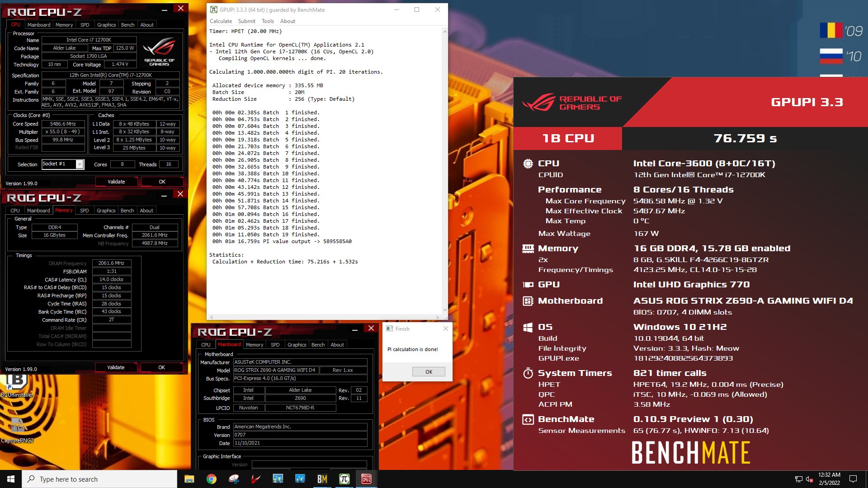This screenshot has height=488, width=868.
Task: Launch Google Chrome from the taskbar
Action: [x=211, y=479]
